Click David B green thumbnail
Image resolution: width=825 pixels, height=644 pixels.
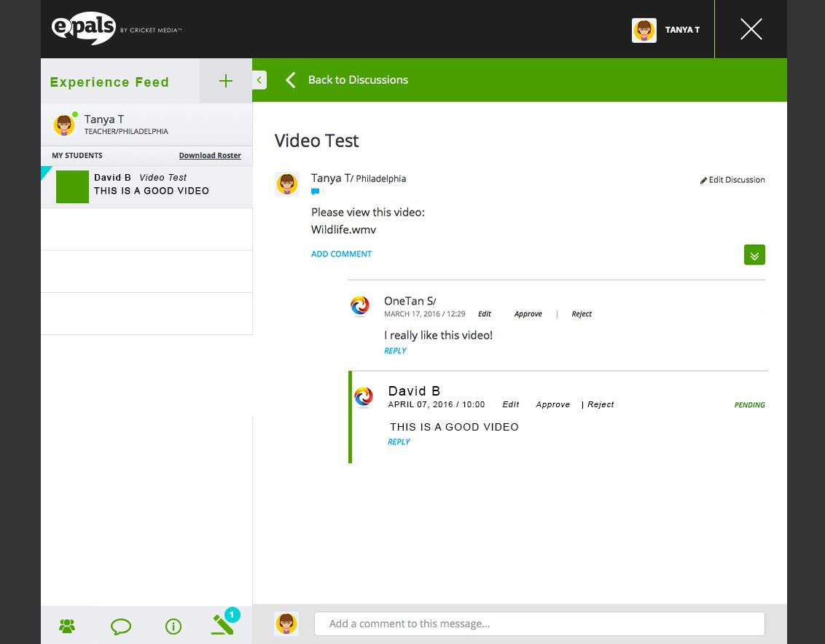point(73,186)
